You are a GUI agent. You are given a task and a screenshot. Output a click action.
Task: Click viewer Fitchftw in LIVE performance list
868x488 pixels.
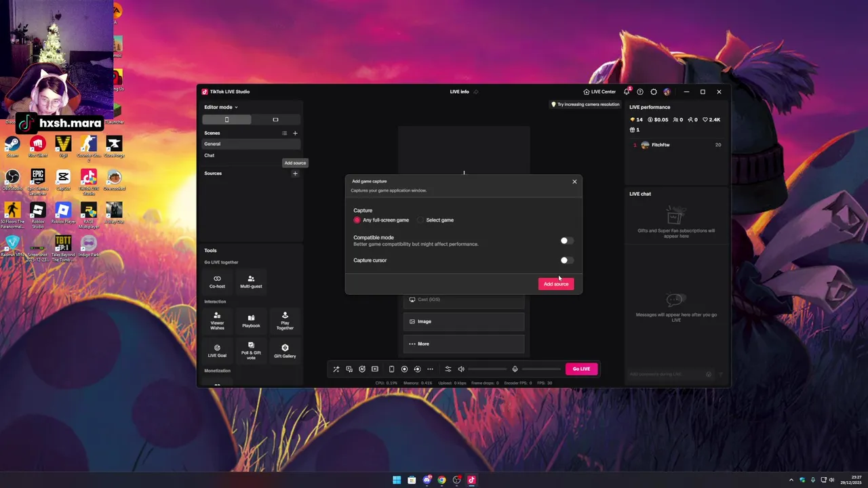tap(677, 144)
